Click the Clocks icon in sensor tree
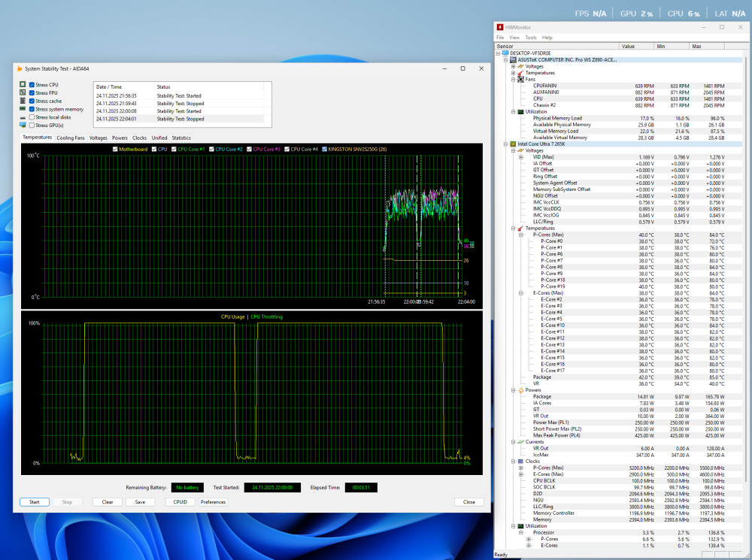 [521, 462]
